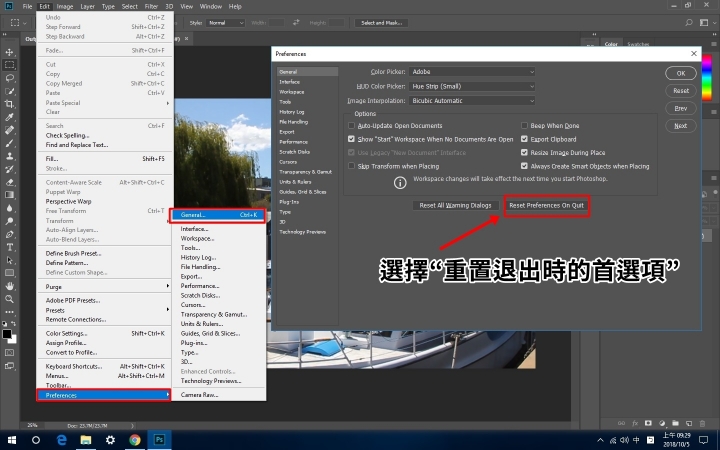Select the Rectangle shape tool
This screenshot has width=720, height=450.
tap(9, 273)
